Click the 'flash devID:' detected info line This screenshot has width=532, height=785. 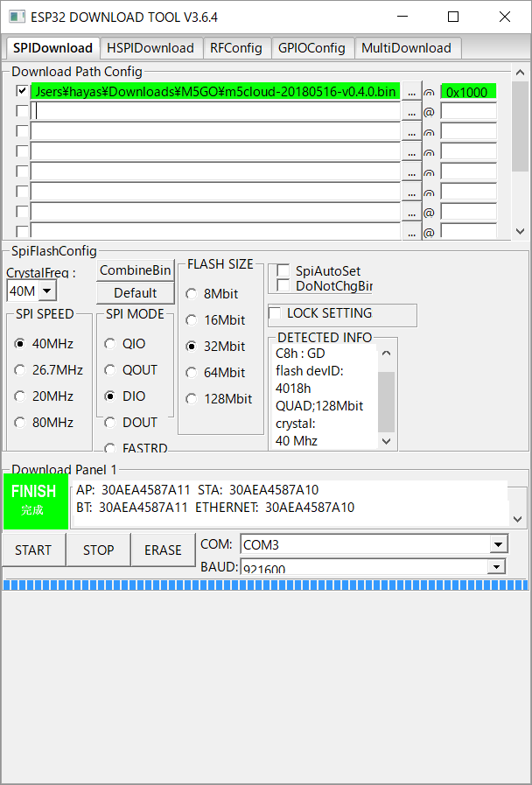tap(309, 371)
